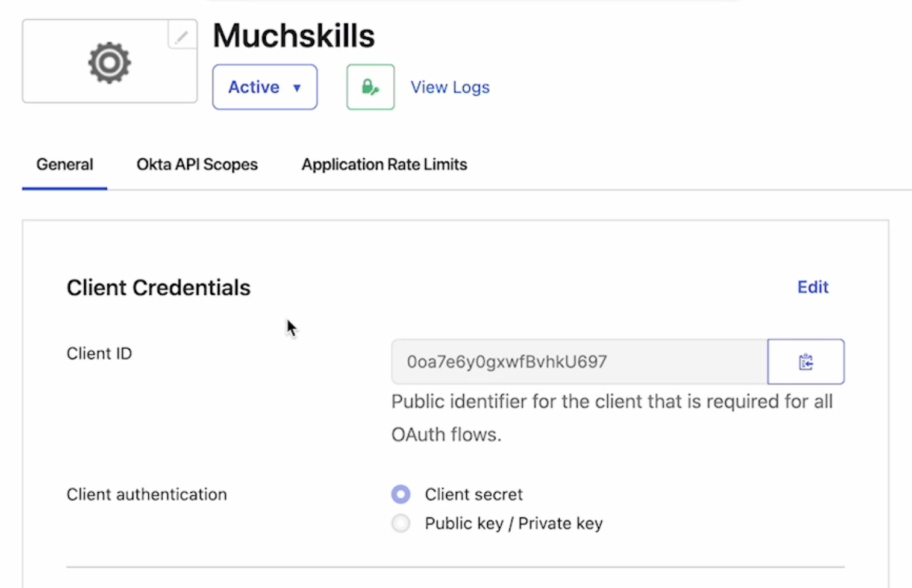Click the Muchskills application title
Screen dimensions: 912x588
(294, 36)
